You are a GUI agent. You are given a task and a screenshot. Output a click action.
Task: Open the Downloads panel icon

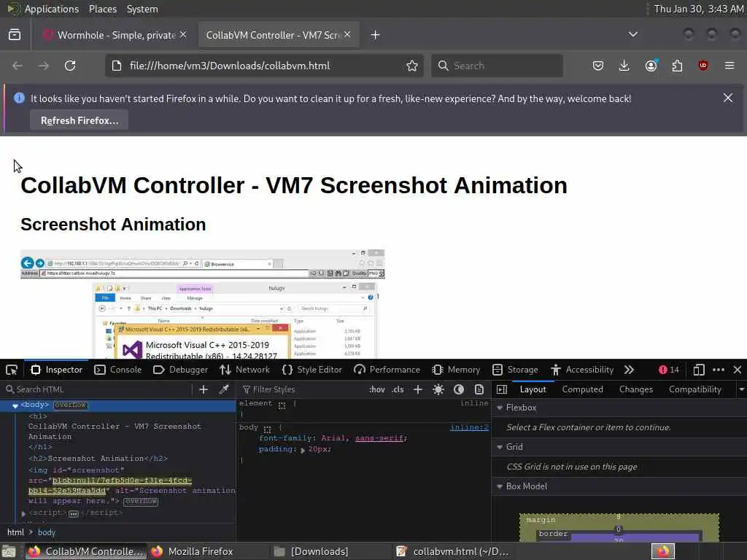tap(624, 66)
